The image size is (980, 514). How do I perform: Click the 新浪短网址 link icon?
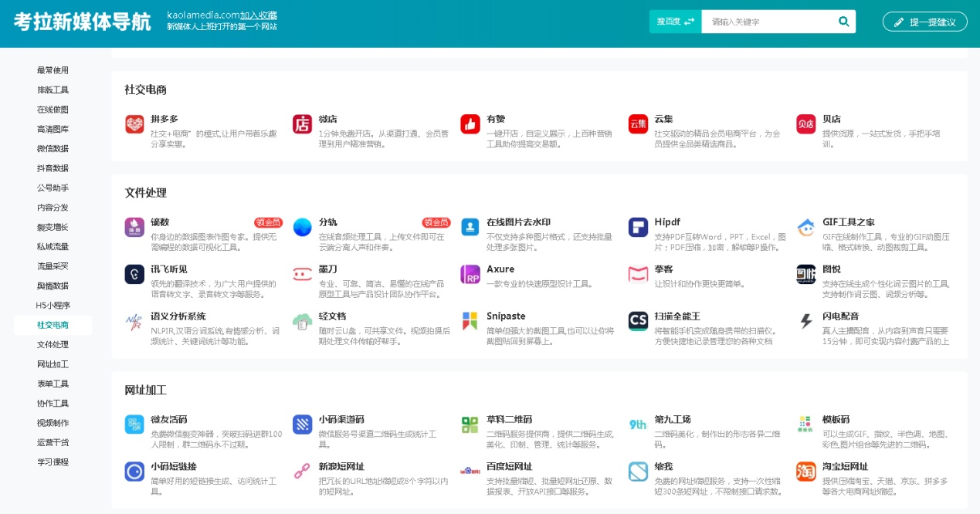click(301, 471)
